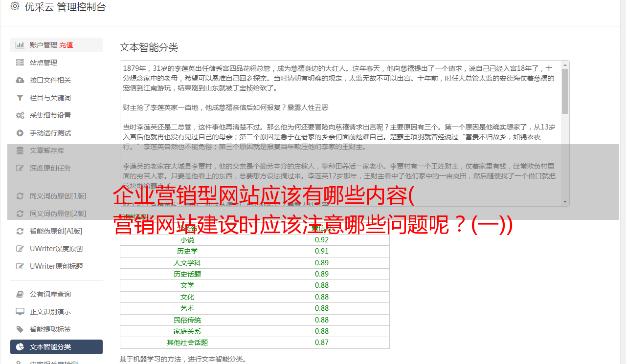The width and height of the screenshot is (626, 364).
Task: Select the 人文学科 category cell
Action: (187, 263)
